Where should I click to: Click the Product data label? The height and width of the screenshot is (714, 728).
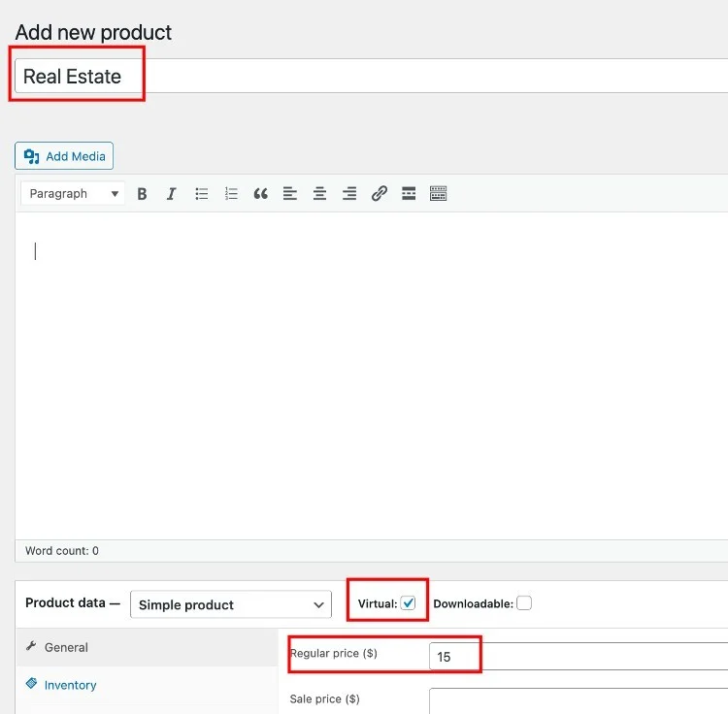[73, 602]
